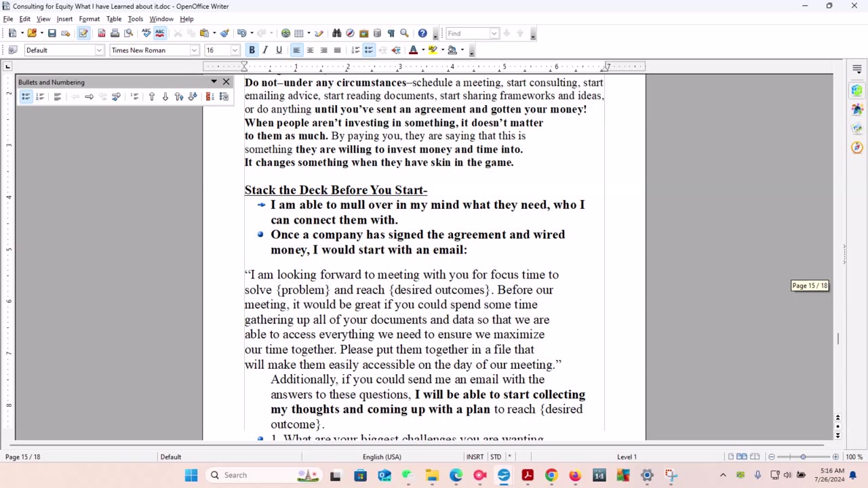Screen dimensions: 868x488
Task: Open Bullets and Numbering dialog icon
Action: (x=224, y=97)
